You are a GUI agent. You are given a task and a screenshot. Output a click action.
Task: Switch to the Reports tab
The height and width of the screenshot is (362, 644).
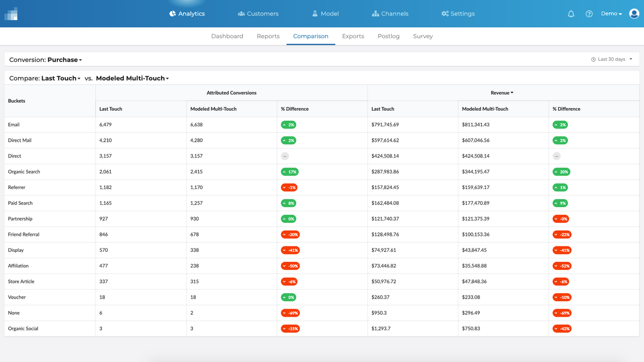[268, 36]
